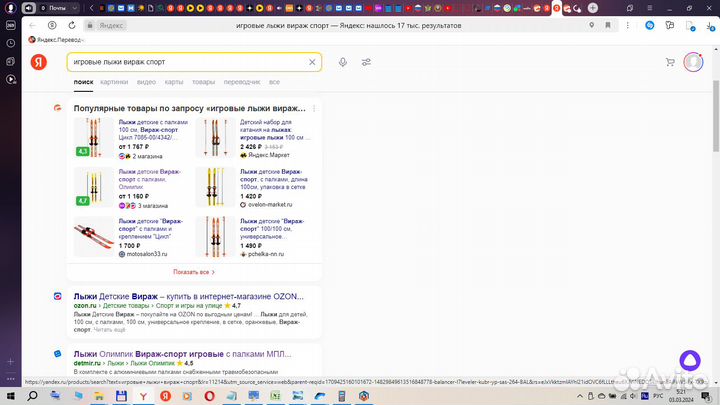Image resolution: width=720 pixels, height=405 pixels.
Task: Open downloads arrow icon in browser toolbar
Action: (710, 26)
